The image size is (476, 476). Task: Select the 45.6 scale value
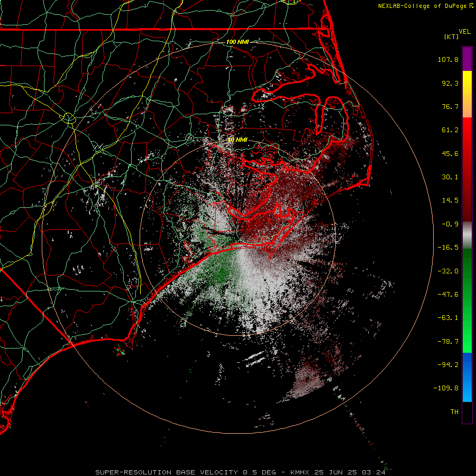tap(450, 153)
